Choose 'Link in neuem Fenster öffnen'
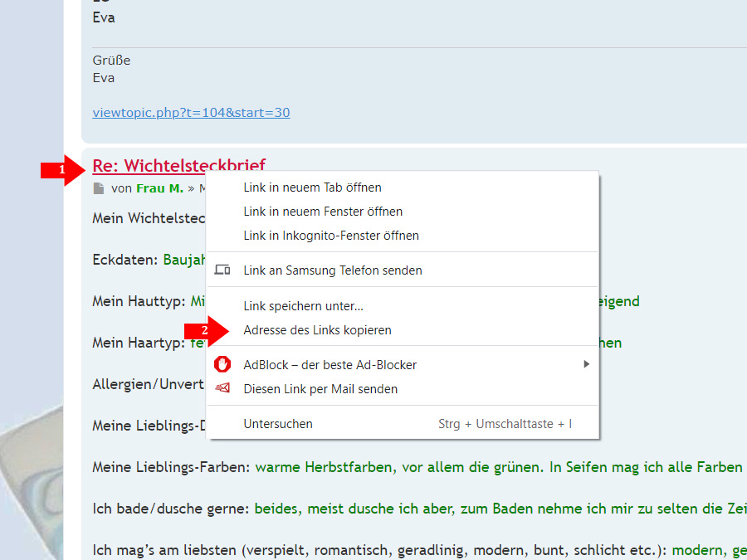 pyautogui.click(x=323, y=212)
